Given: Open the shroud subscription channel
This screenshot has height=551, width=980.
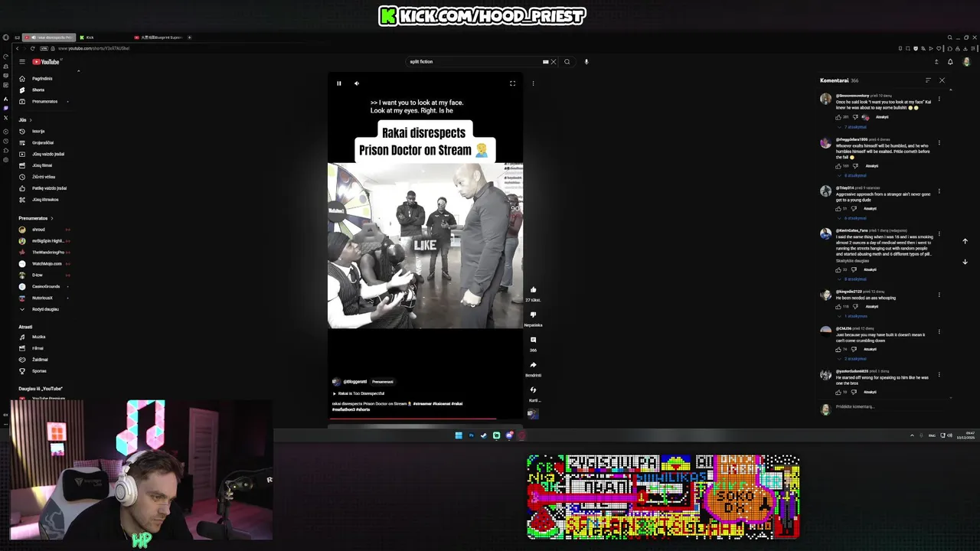Looking at the screenshot, I should (x=38, y=230).
